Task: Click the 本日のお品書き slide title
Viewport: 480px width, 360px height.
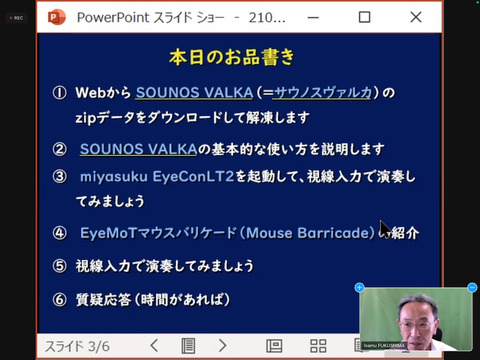Action: click(232, 57)
